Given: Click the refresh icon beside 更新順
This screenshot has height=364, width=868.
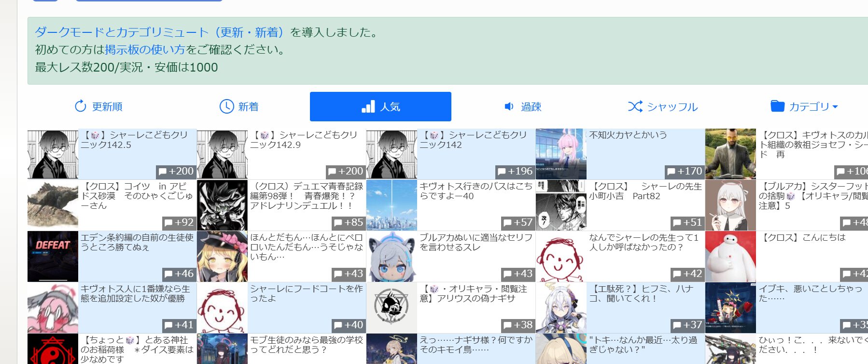Looking at the screenshot, I should point(81,106).
